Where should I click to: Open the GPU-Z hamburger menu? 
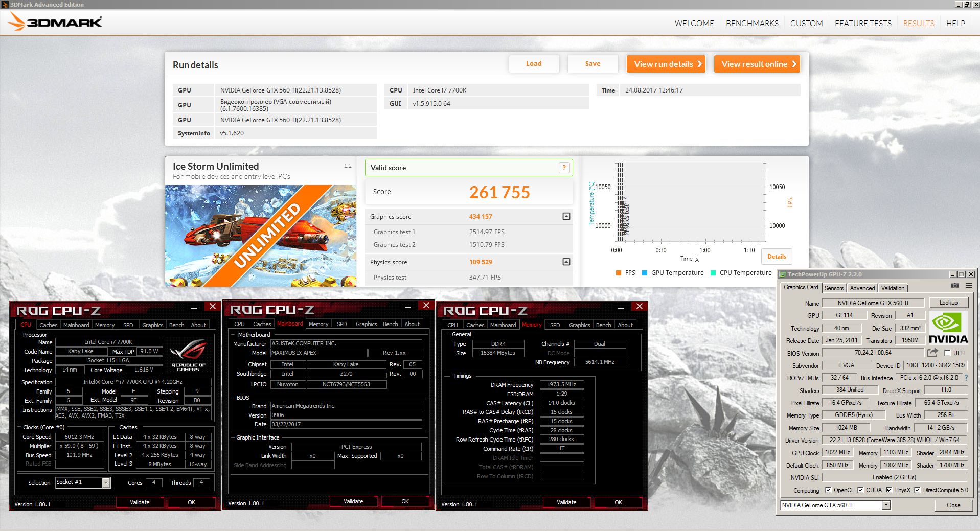pos(969,286)
